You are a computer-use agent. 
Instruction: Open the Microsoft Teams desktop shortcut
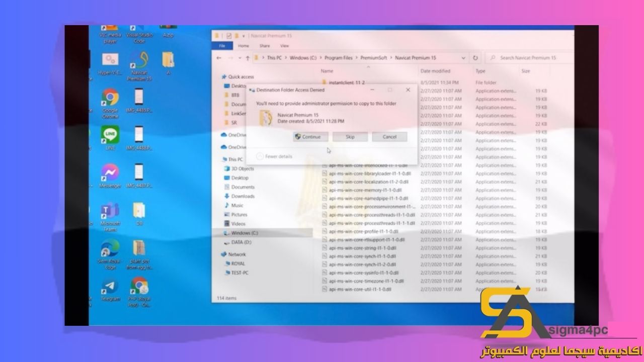tap(110, 217)
